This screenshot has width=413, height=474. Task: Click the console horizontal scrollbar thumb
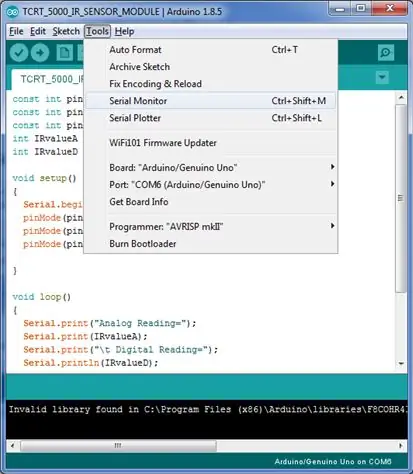point(118,445)
